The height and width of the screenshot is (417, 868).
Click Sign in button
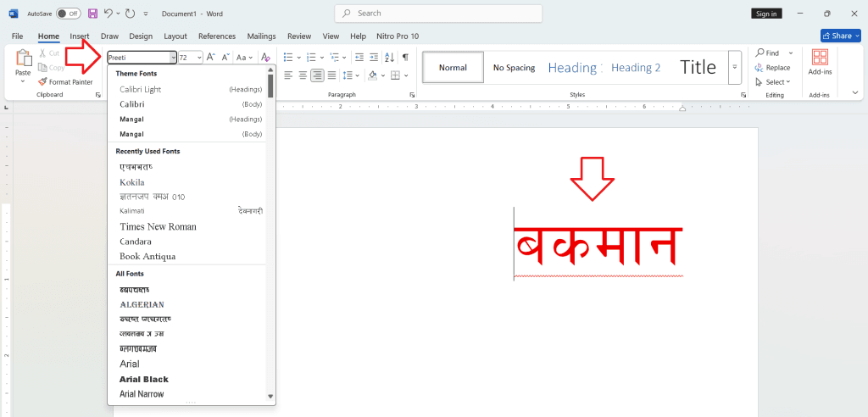(766, 14)
